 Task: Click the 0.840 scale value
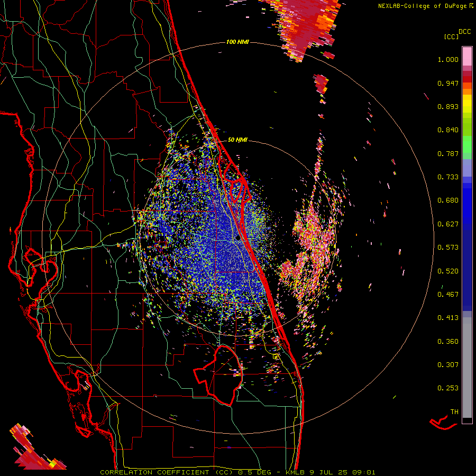(x=448, y=130)
